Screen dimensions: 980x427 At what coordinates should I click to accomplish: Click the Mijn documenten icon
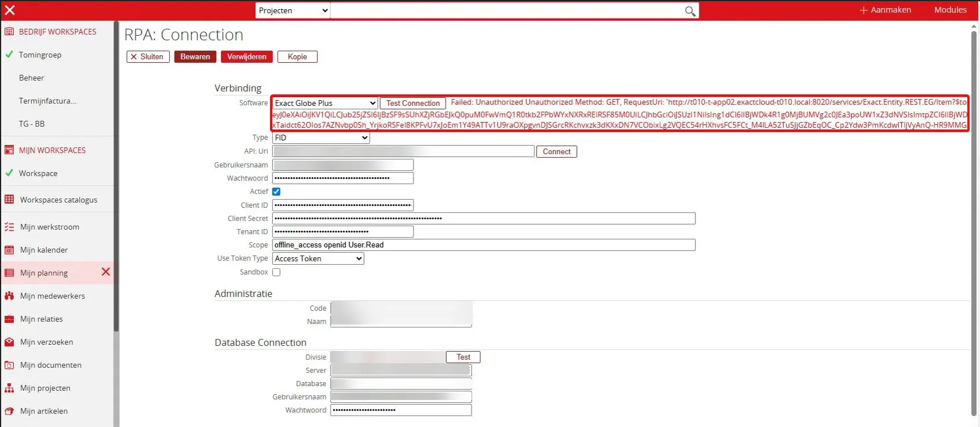tap(9, 365)
